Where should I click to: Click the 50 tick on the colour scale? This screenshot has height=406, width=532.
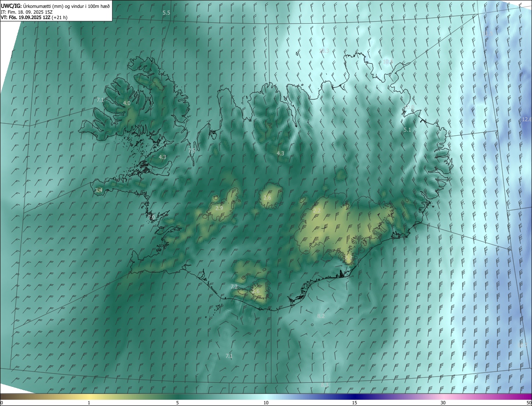pos(529,403)
